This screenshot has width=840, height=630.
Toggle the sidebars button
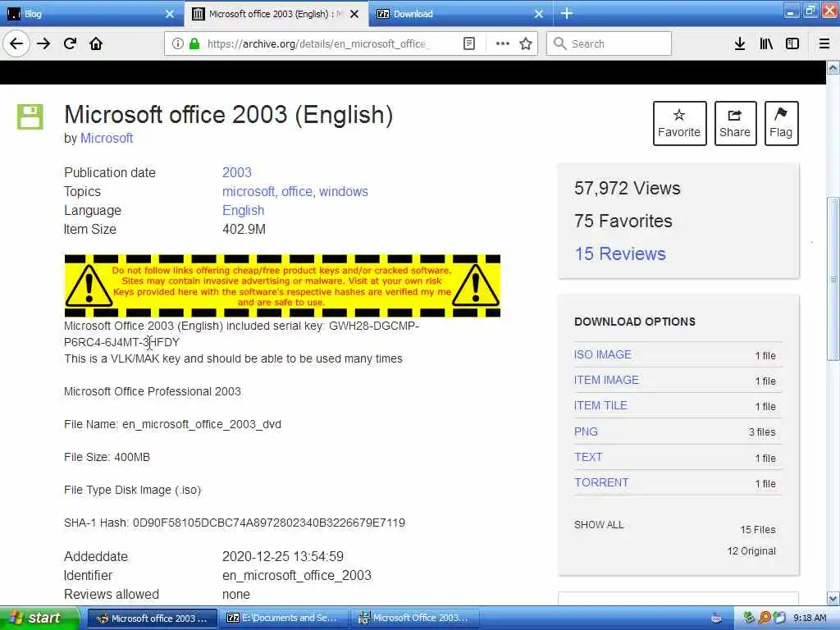click(x=792, y=44)
